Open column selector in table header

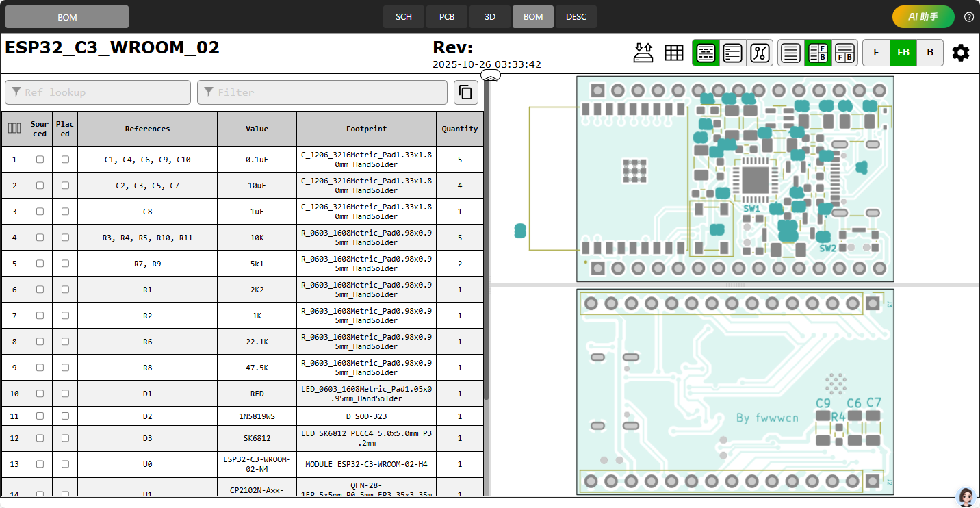[x=14, y=128]
